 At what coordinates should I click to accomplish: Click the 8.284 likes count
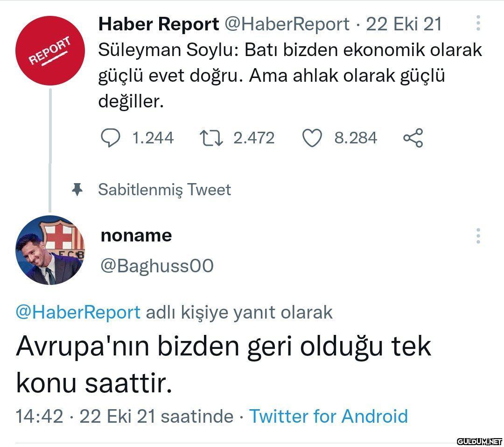click(356, 138)
